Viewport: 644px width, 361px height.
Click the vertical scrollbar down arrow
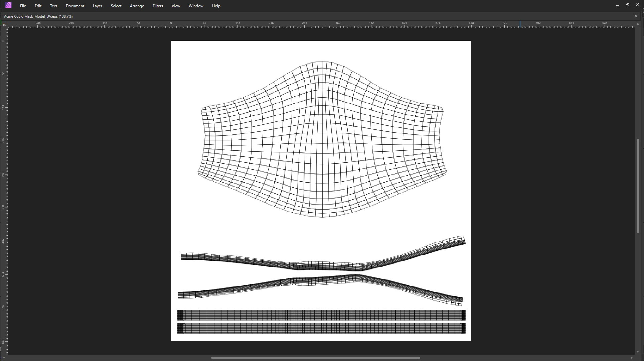[x=638, y=352]
